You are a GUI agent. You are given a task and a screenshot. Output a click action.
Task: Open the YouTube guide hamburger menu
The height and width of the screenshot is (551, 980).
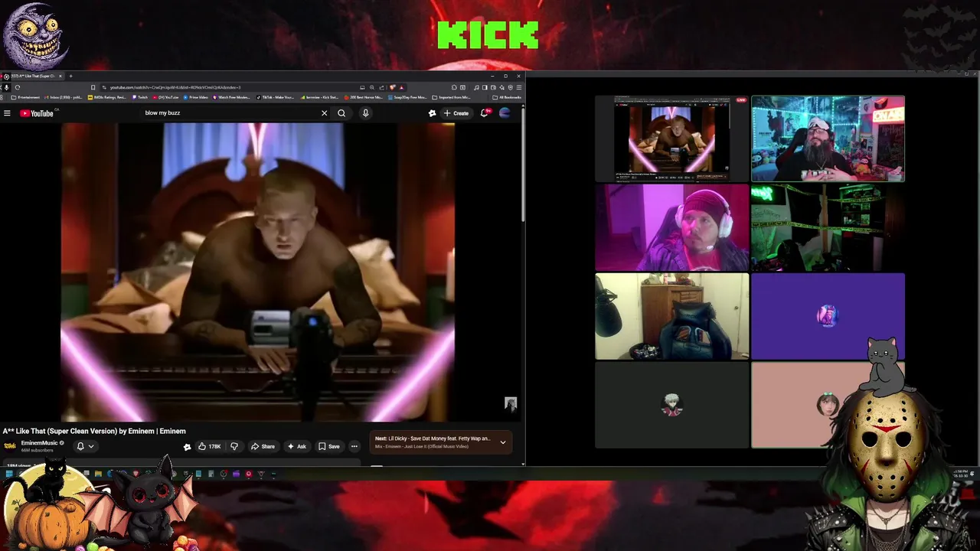pos(7,113)
